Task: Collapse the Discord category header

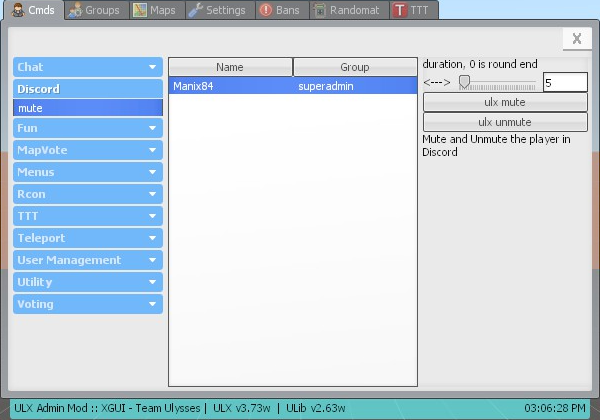Action: [88, 89]
